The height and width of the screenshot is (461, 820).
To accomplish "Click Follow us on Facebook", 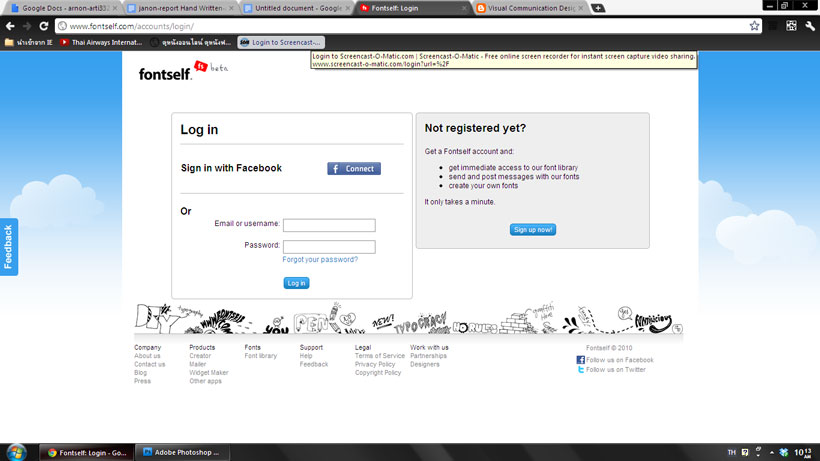I will (620, 360).
